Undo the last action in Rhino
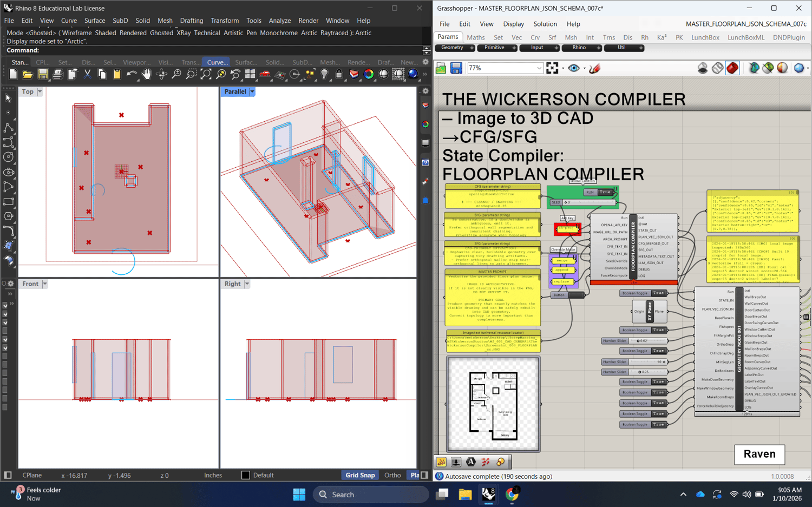The width and height of the screenshot is (812, 507). [132, 75]
